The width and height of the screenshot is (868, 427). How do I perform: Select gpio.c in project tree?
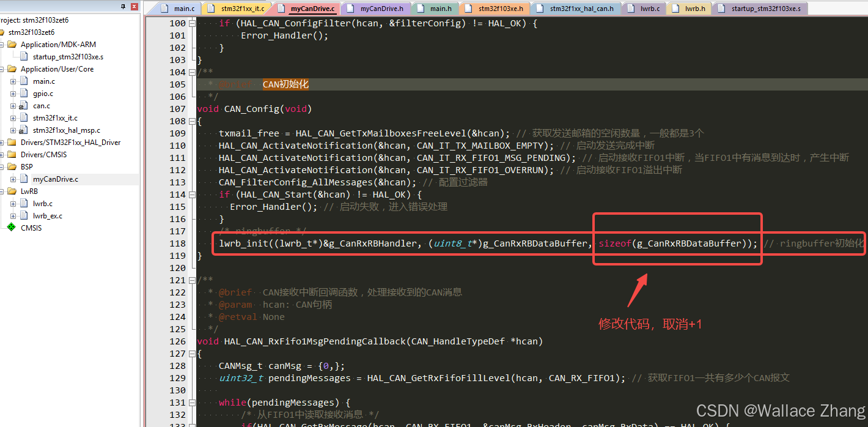(x=43, y=94)
